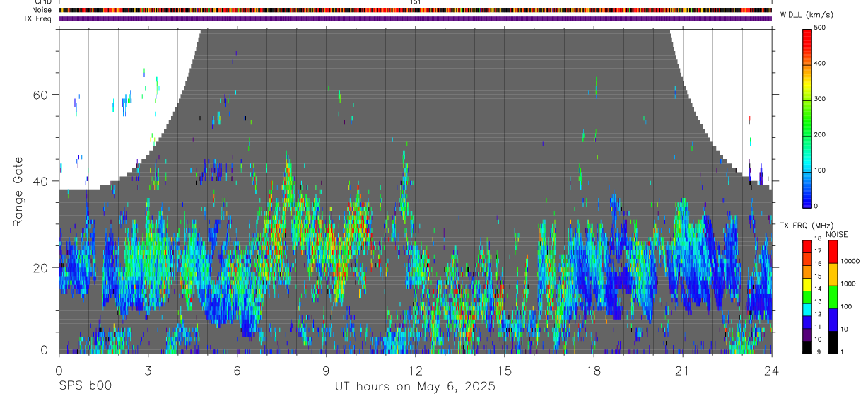Click the 'Noise' strip label at top

(42, 10)
